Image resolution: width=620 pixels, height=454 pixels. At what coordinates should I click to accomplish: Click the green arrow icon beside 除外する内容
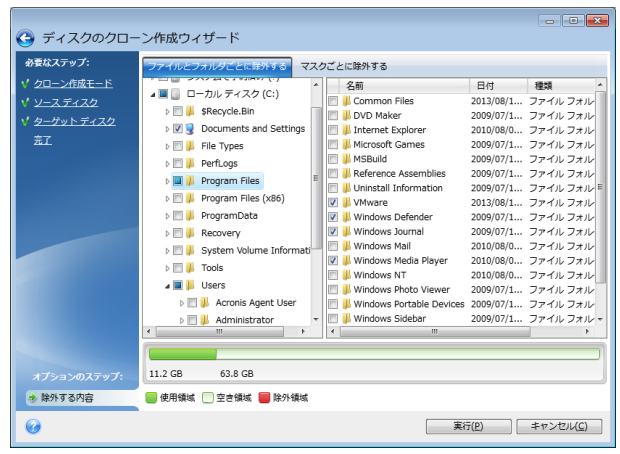point(33,397)
